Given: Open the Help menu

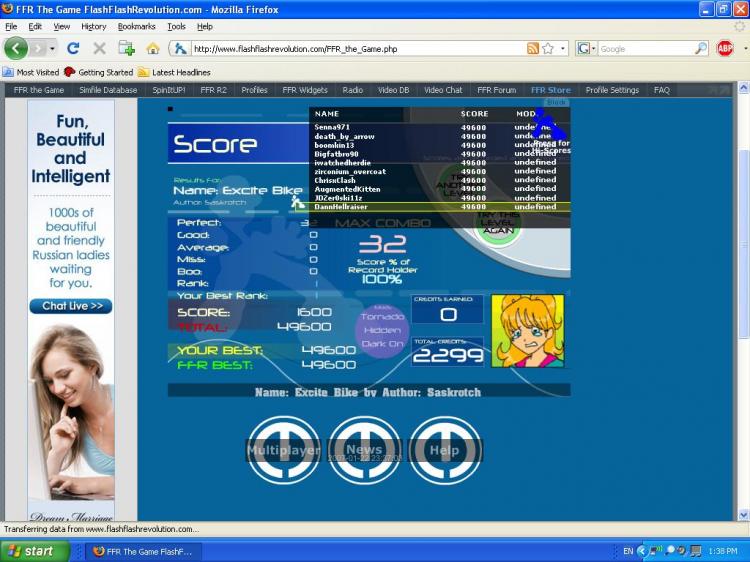Looking at the screenshot, I should (205, 26).
